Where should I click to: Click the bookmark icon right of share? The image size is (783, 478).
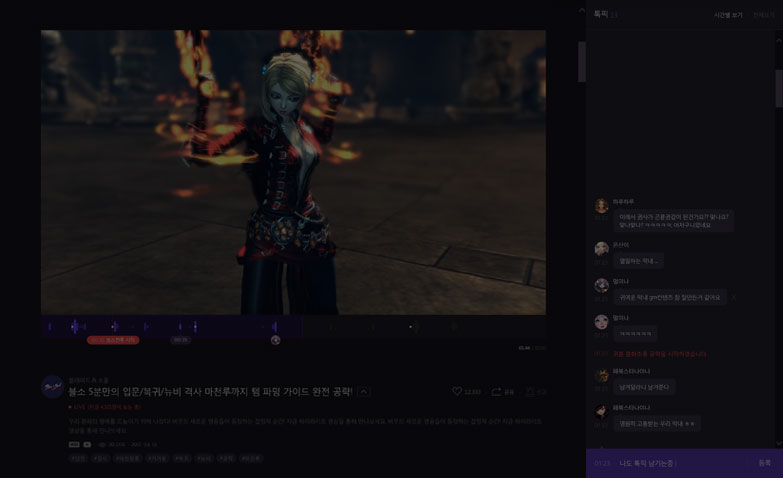click(x=530, y=392)
